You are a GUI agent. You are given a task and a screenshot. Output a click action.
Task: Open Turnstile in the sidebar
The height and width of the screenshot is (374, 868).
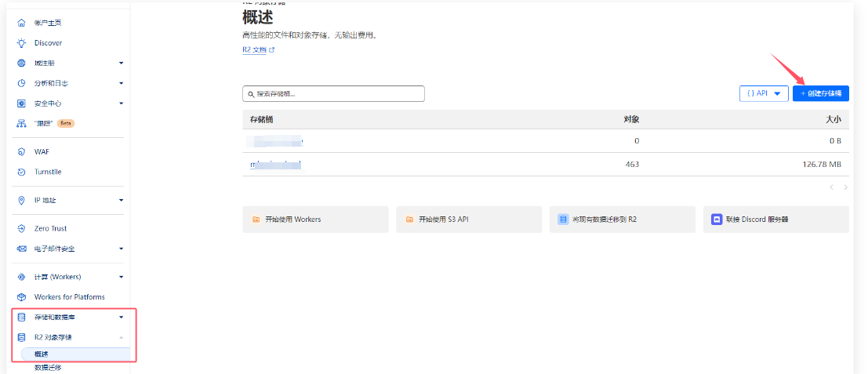(48, 172)
